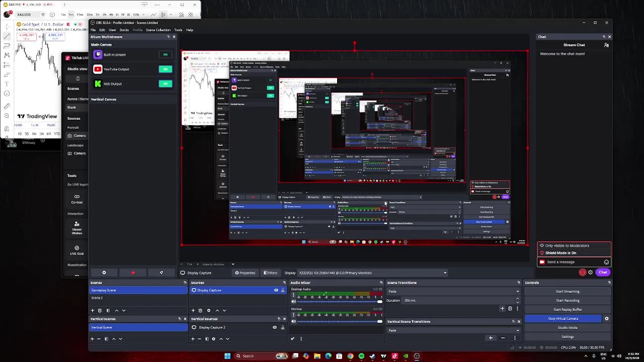Click Start Replay Buffer button

(568, 310)
